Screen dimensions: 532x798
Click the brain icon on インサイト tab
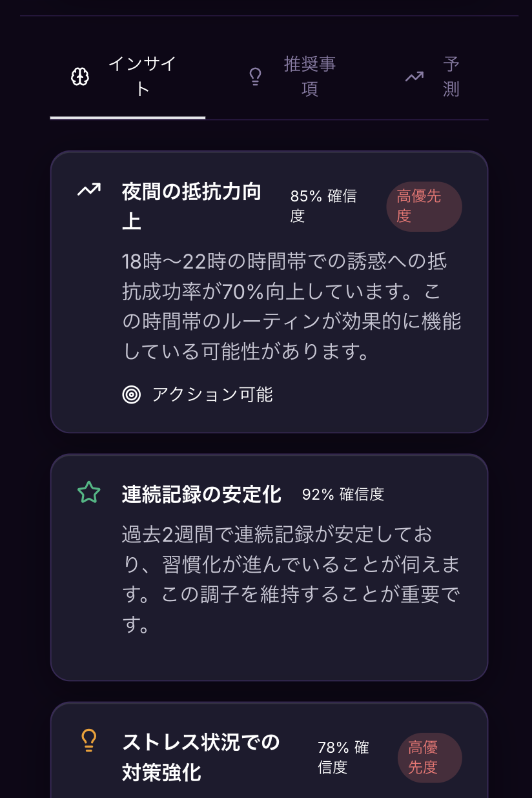(x=80, y=77)
